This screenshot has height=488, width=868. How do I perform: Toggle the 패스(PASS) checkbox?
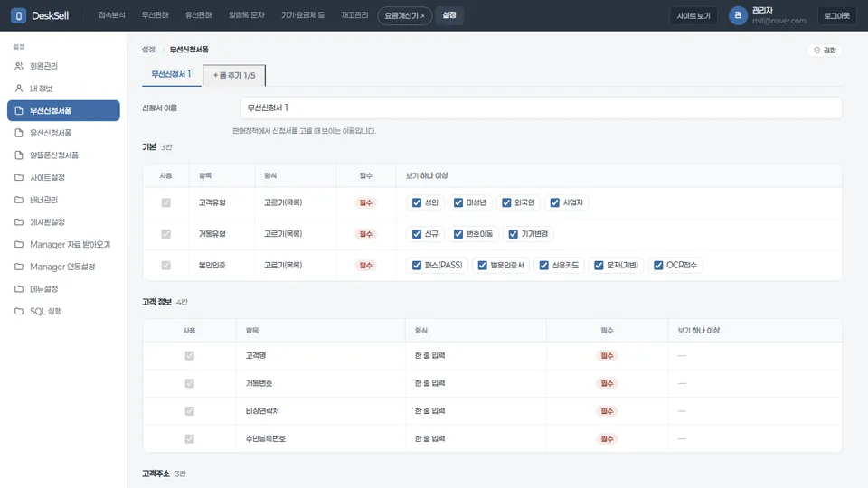click(417, 266)
